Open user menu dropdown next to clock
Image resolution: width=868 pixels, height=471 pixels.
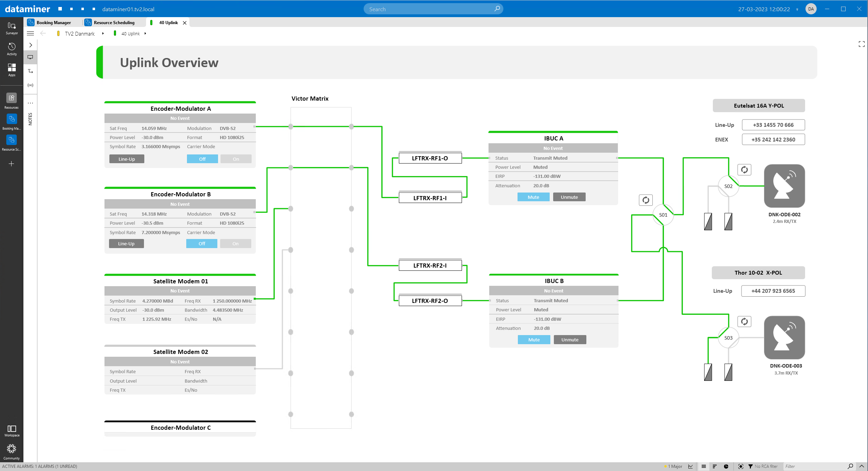click(797, 9)
